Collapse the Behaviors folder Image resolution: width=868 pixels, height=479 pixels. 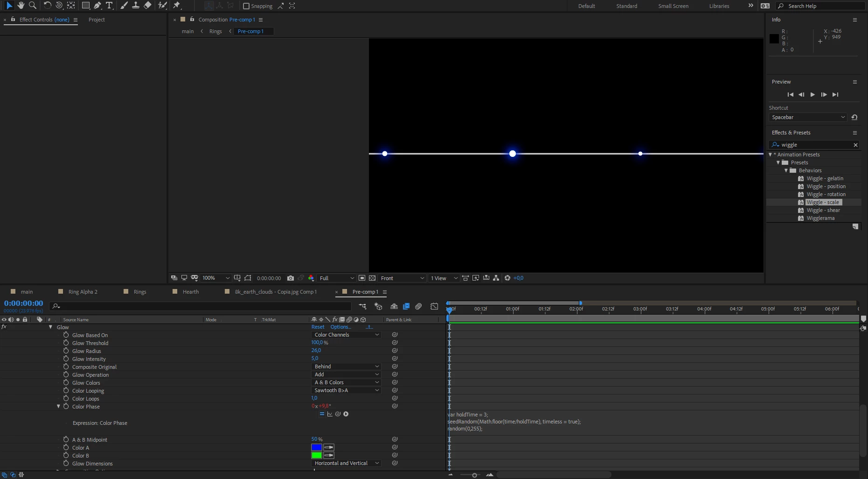pyautogui.click(x=786, y=170)
